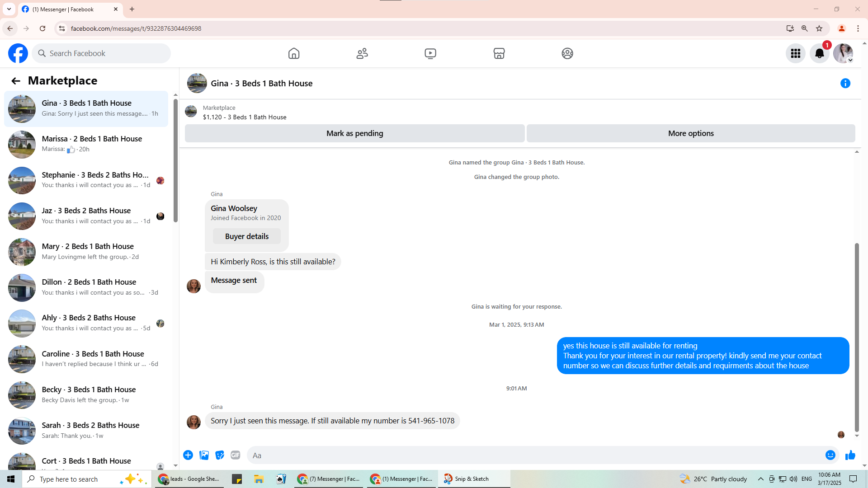Open Snip & Sketch from the taskbar
Viewport: 868px width, 488px height.
click(474, 479)
